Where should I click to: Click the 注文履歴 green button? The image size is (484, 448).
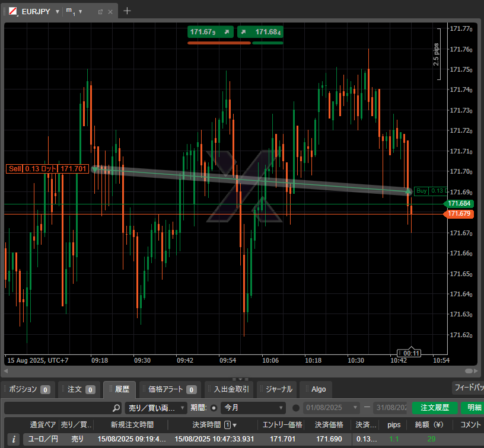click(434, 408)
